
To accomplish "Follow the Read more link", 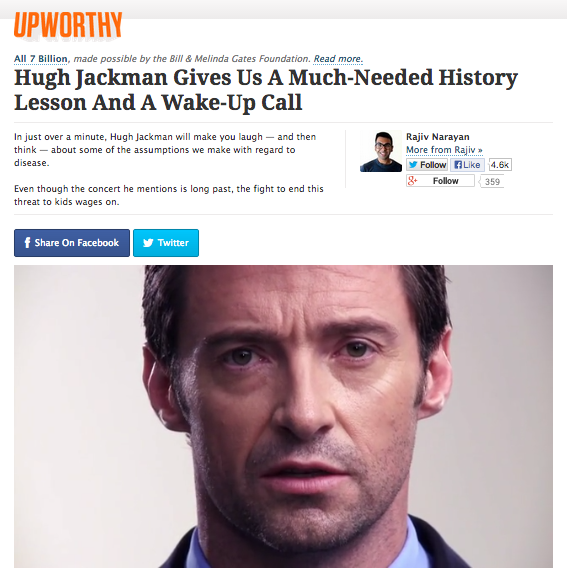I will (x=337, y=59).
